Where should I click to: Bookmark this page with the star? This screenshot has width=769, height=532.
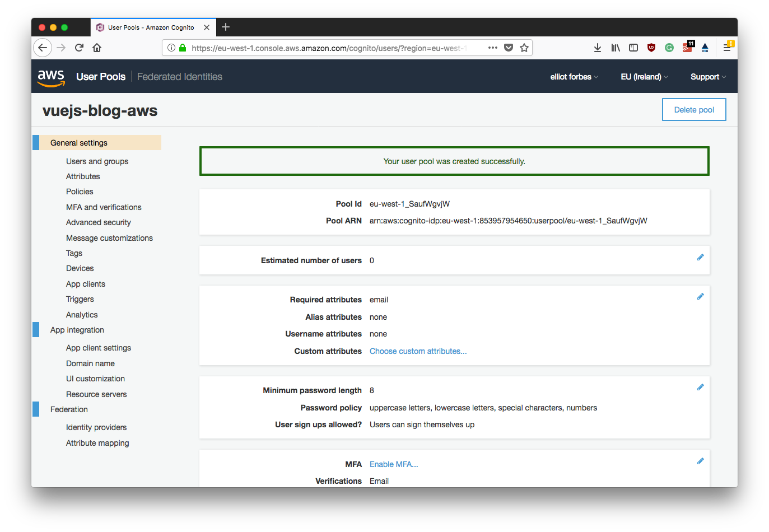pyautogui.click(x=524, y=48)
